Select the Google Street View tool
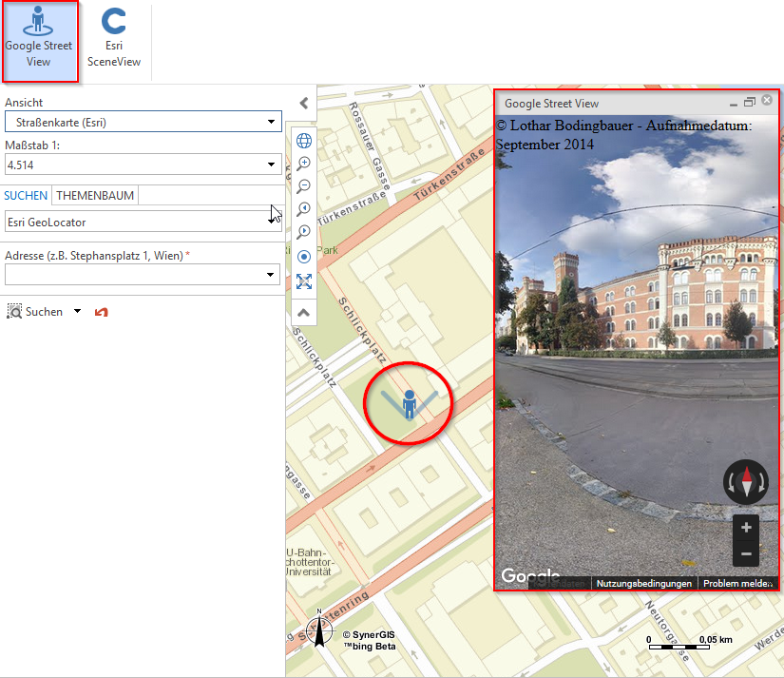Viewport: 784px width, 678px height. click(x=39, y=41)
